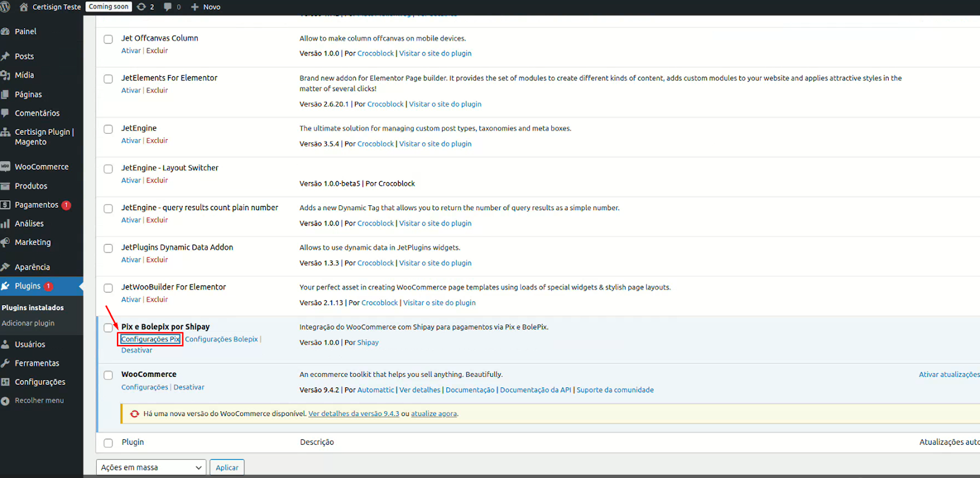Click the Comentários speech bubble icon
The width and height of the screenshot is (980, 478).
point(5,113)
